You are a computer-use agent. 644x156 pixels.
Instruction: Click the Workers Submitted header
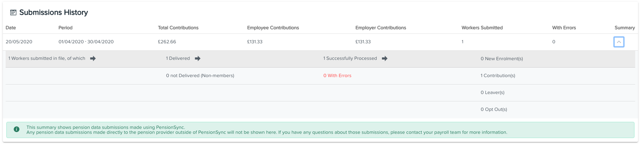(x=482, y=28)
